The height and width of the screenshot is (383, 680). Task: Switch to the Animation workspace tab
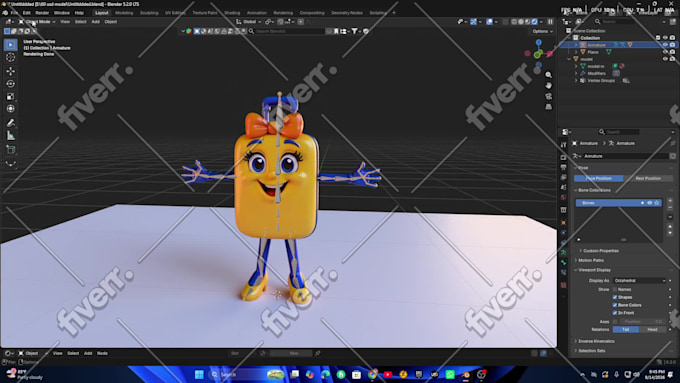257,13
